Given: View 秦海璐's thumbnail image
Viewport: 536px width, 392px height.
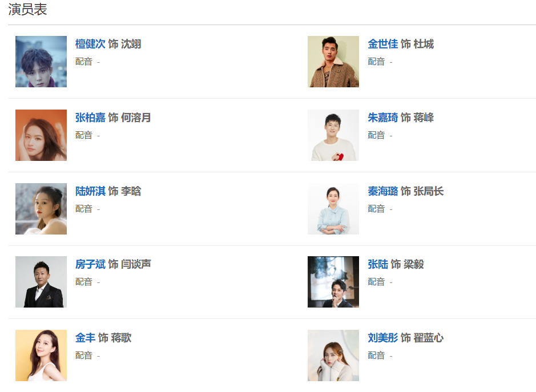Looking at the screenshot, I should [x=333, y=209].
